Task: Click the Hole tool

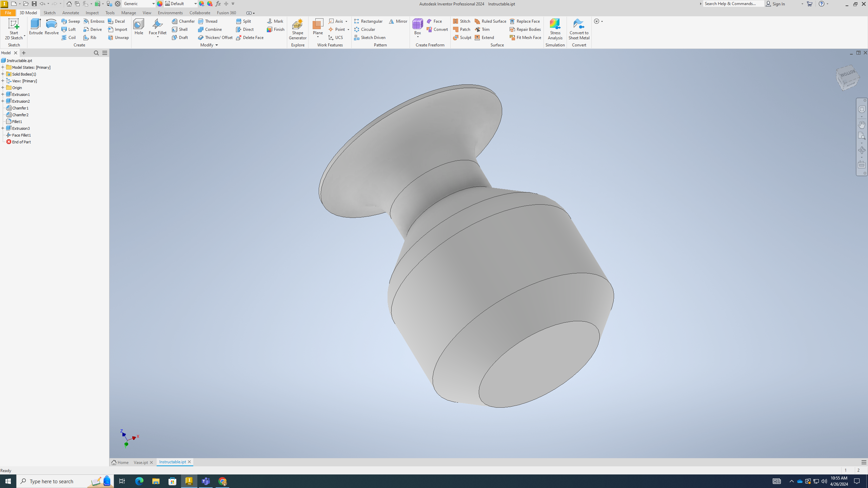Action: pos(139,27)
